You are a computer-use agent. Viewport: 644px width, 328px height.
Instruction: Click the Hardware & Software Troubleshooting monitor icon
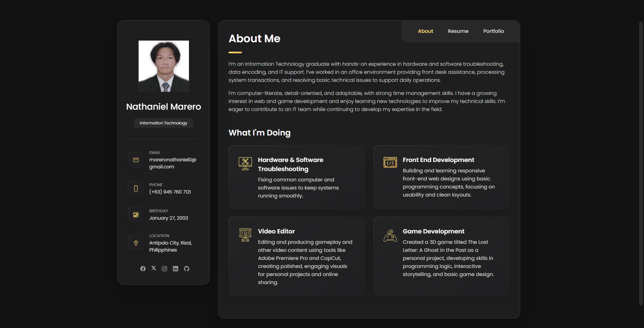click(245, 164)
